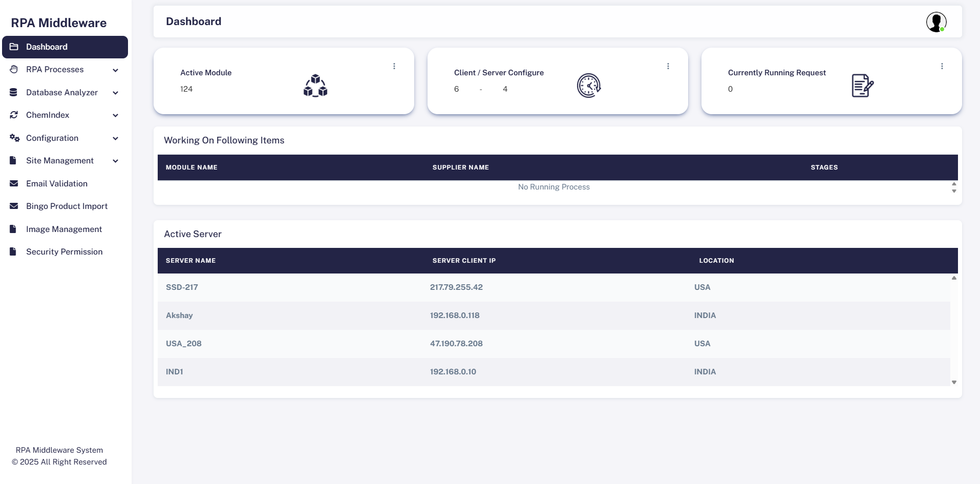980x484 pixels.
Task: Expand the RPA Processes submenu chevron
Action: (116, 70)
